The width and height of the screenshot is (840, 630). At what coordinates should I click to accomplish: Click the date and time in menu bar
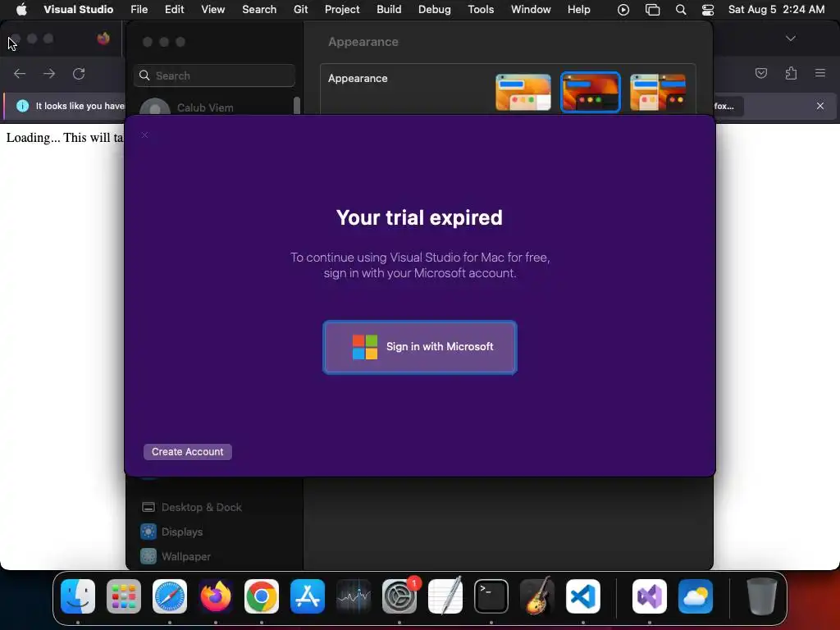(776, 9)
